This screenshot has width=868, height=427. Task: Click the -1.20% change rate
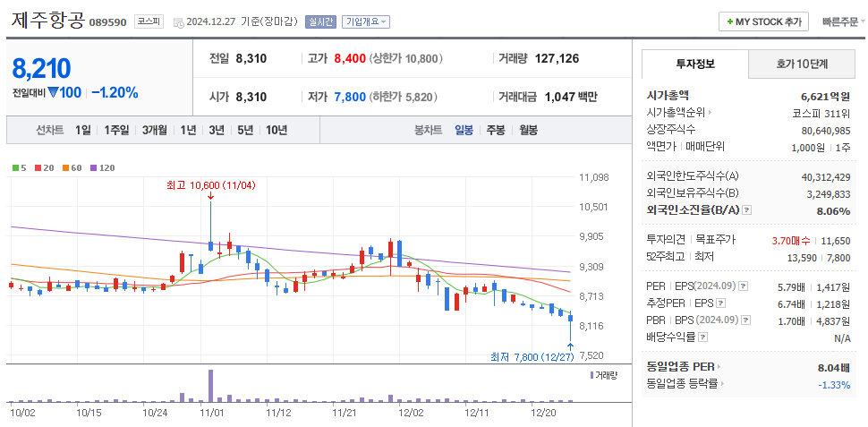coord(115,92)
